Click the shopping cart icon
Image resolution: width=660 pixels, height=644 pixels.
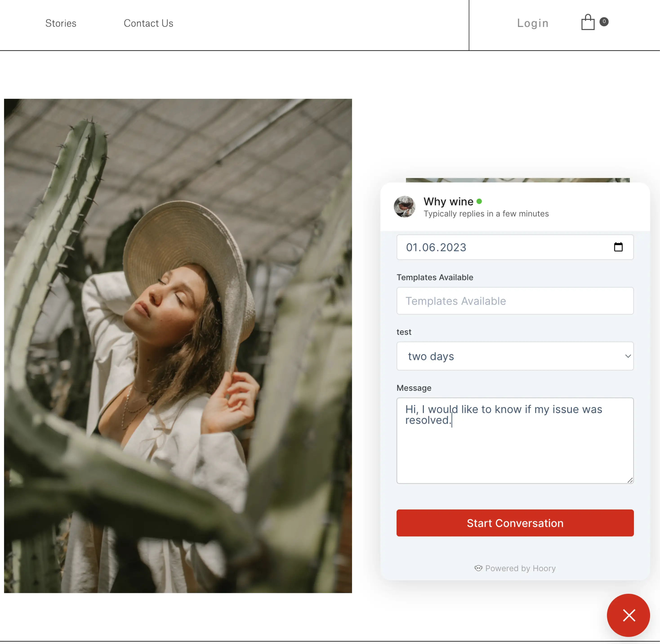[x=589, y=22]
